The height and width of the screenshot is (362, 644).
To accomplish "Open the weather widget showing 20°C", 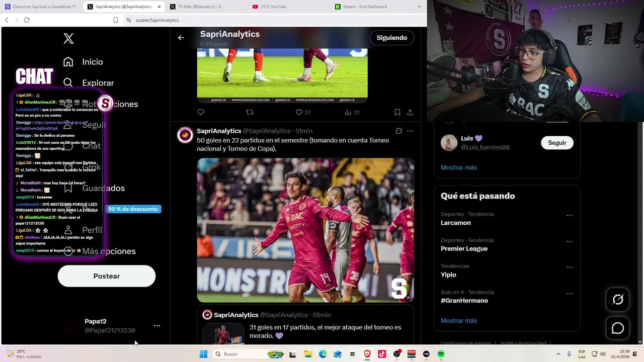I will (24, 354).
